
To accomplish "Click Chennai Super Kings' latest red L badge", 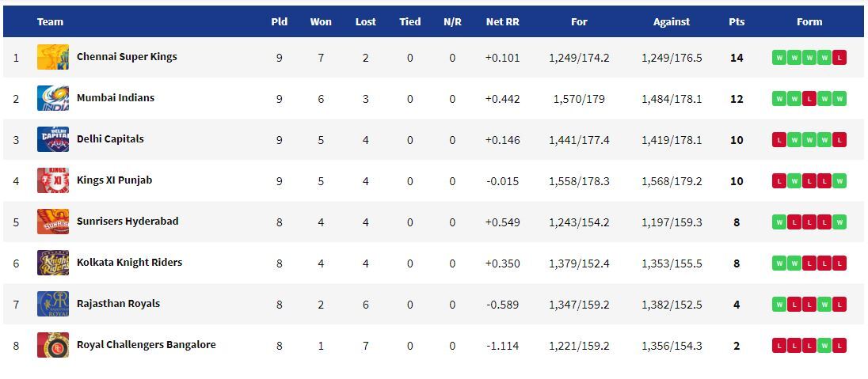I will 839,58.
